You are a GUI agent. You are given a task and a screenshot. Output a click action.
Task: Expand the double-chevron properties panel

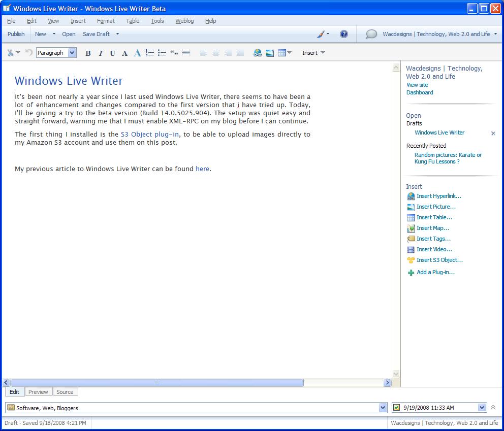coord(493,408)
